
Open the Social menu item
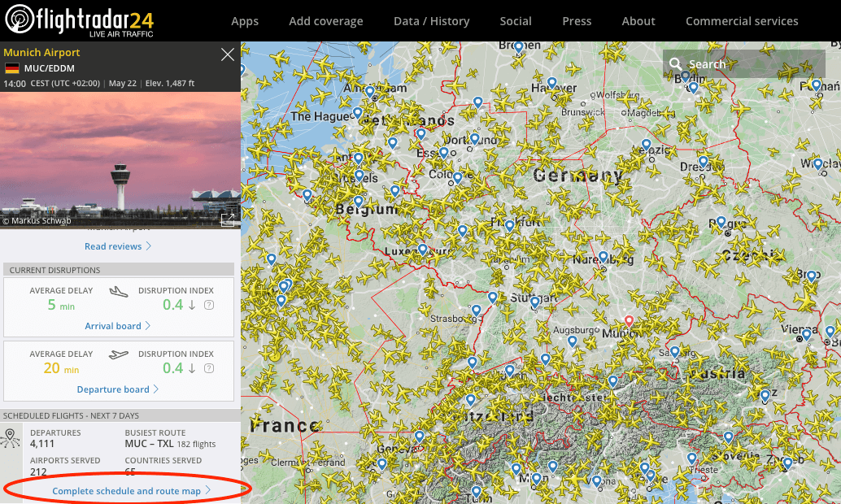point(516,21)
